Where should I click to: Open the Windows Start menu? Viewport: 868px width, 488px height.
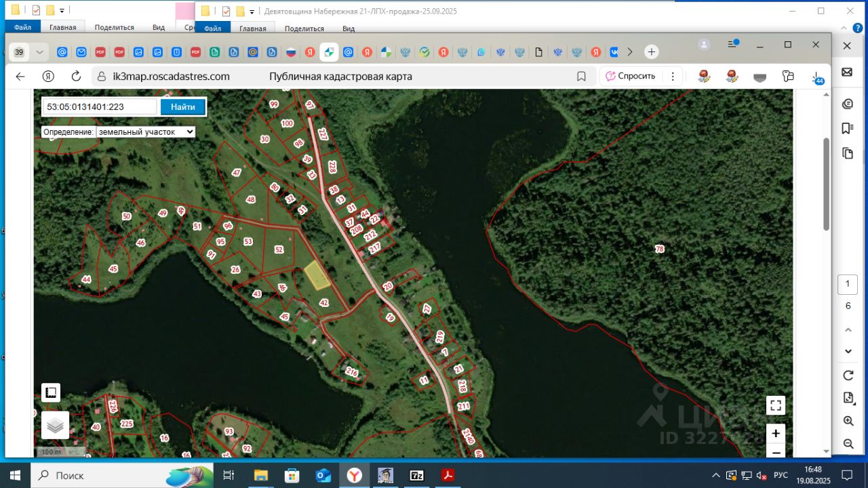[15, 475]
